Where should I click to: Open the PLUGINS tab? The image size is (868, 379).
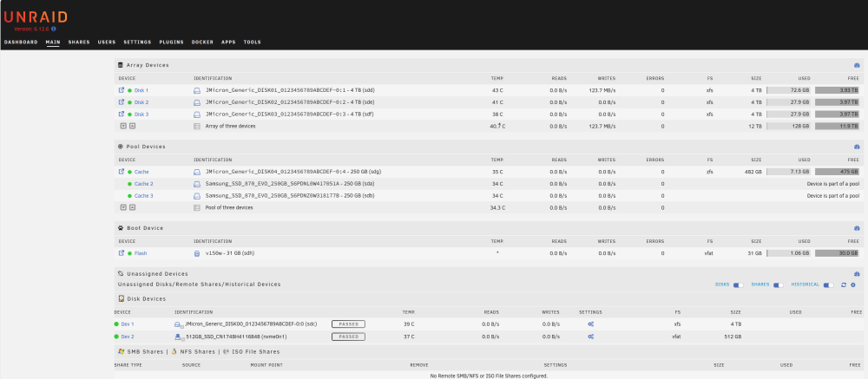pos(172,42)
